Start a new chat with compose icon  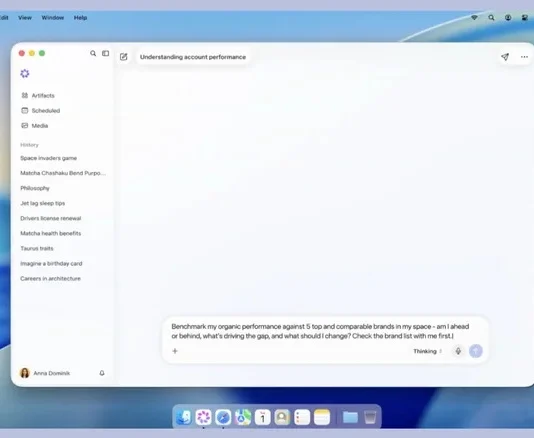pyautogui.click(x=124, y=57)
